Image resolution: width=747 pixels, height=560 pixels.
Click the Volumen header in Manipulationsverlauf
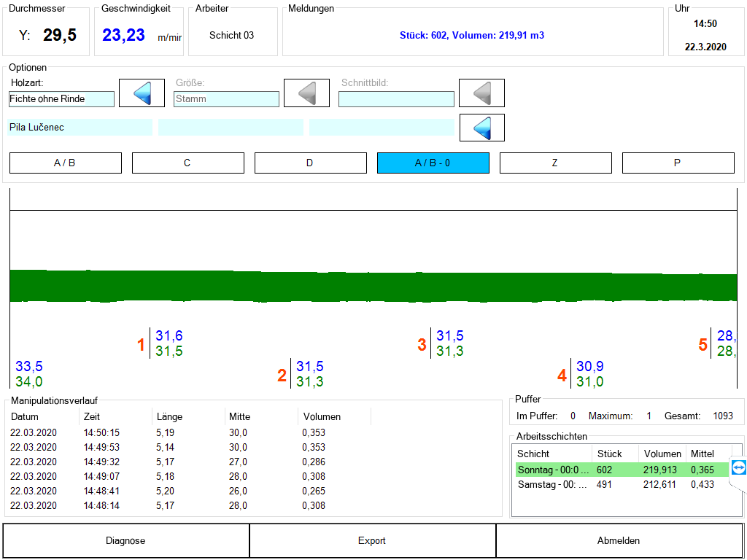click(x=322, y=416)
